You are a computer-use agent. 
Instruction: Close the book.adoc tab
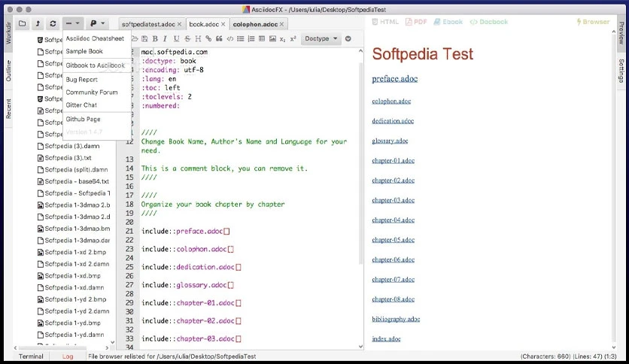coord(223,25)
